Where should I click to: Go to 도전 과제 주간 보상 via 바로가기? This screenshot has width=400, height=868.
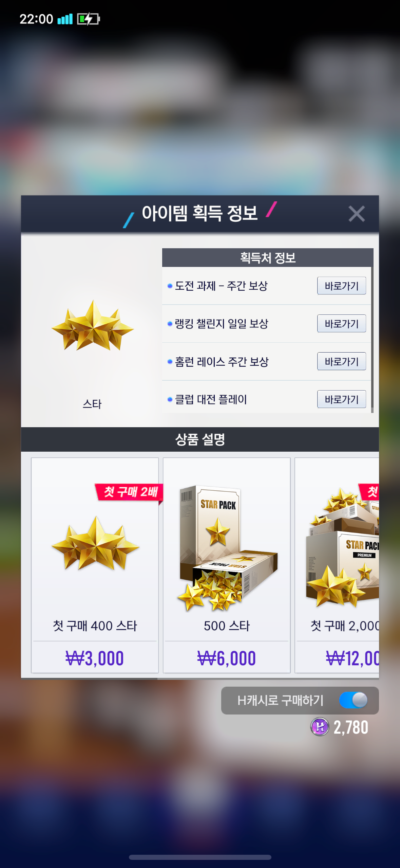click(341, 286)
